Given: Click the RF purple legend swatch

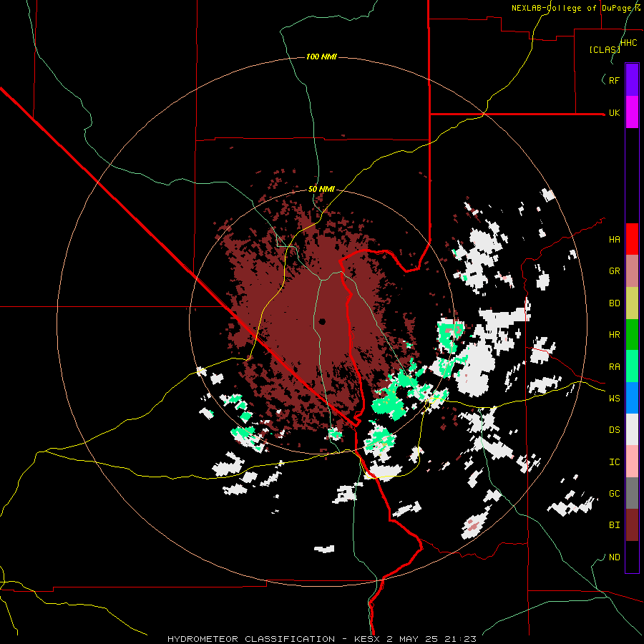Looking at the screenshot, I should (632, 80).
